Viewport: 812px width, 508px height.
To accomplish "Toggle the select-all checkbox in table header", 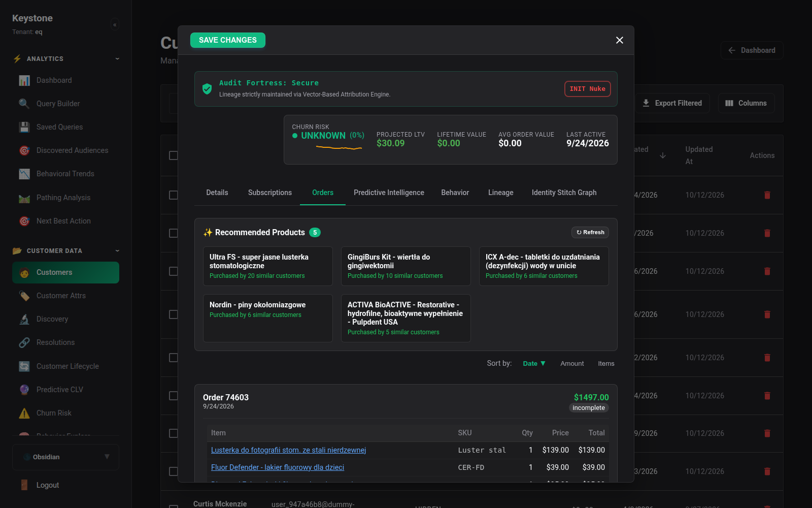I will point(173,155).
